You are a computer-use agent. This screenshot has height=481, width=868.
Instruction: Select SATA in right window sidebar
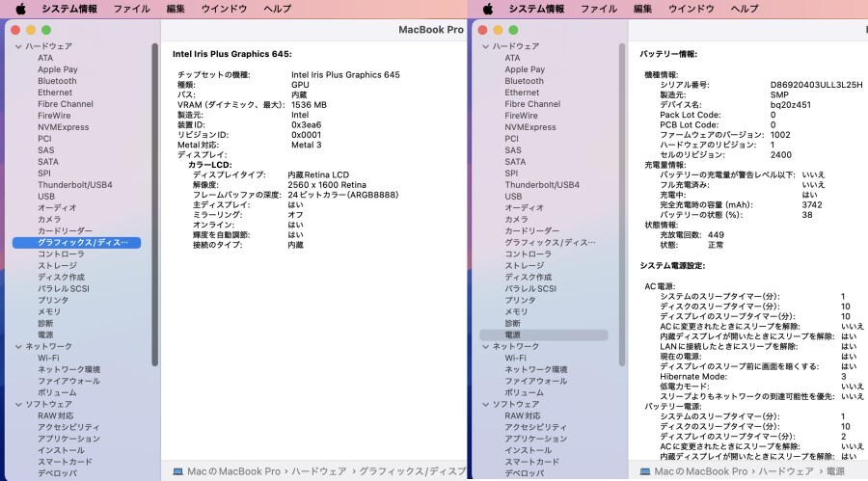click(515, 162)
